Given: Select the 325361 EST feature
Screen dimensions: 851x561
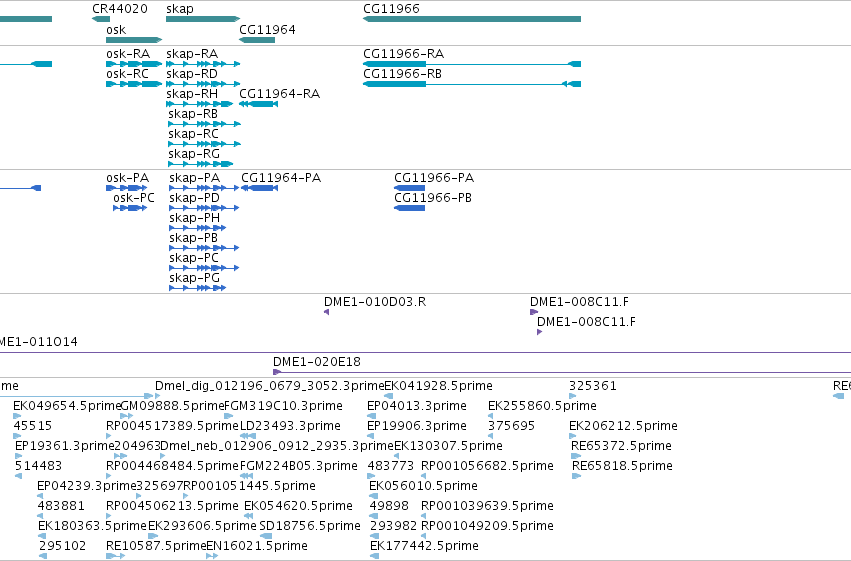Looking at the screenshot, I should tap(573, 396).
